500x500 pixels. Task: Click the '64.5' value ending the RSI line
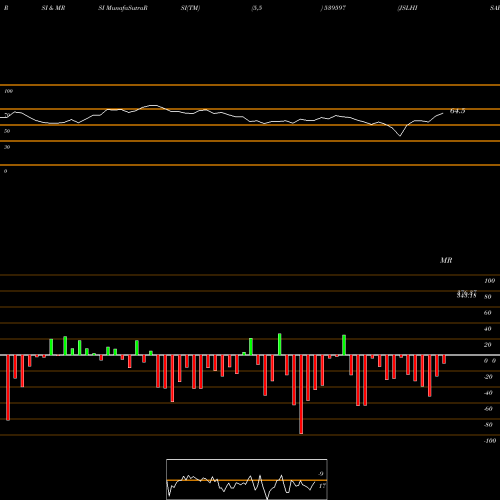pyautogui.click(x=457, y=111)
